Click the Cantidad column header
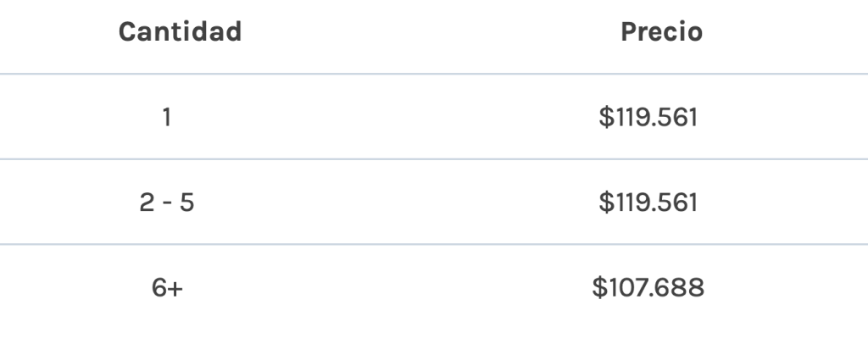This screenshot has width=868, height=355. click(180, 31)
